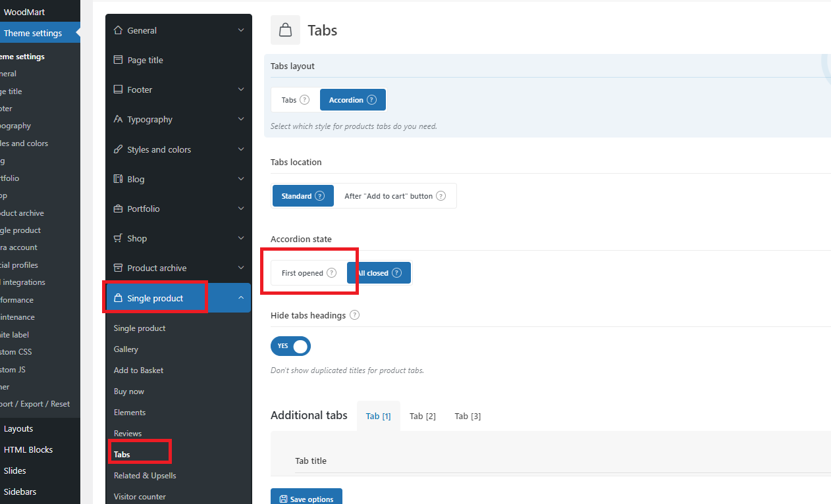
Task: Expand the Product archive chevron
Action: click(x=241, y=268)
